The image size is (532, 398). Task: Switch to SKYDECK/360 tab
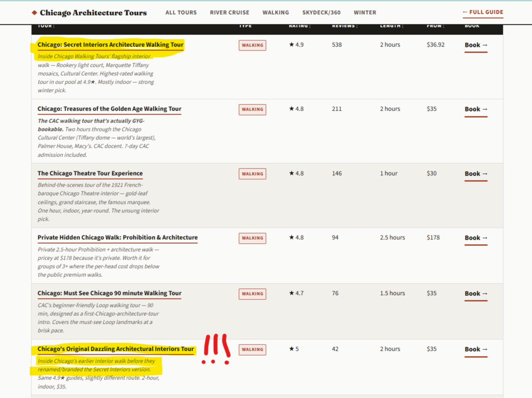(x=321, y=12)
